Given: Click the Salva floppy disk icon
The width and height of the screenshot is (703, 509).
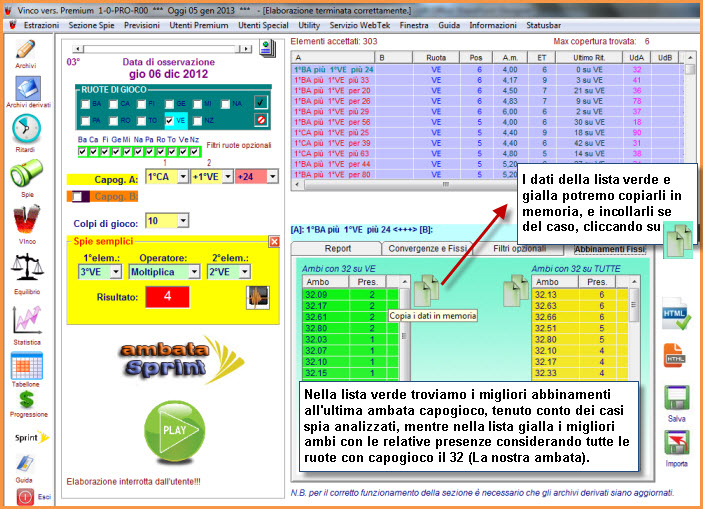Looking at the screenshot, I should (677, 397).
